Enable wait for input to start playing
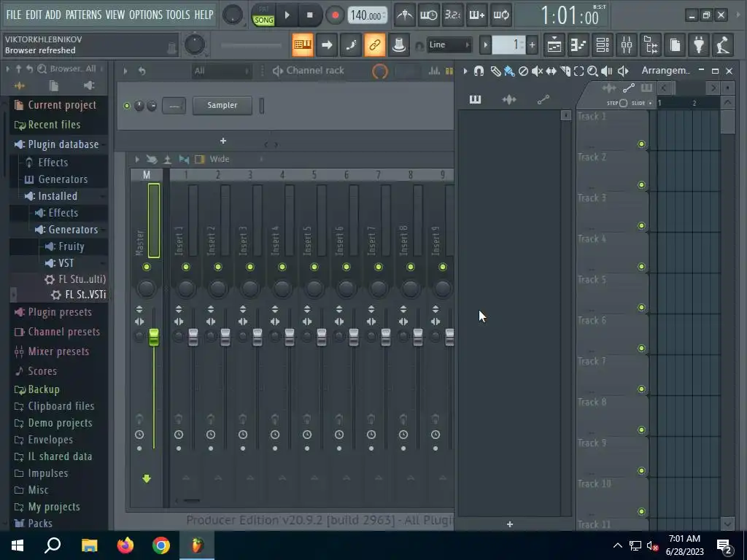This screenshot has width=747, height=560. pos(429,15)
